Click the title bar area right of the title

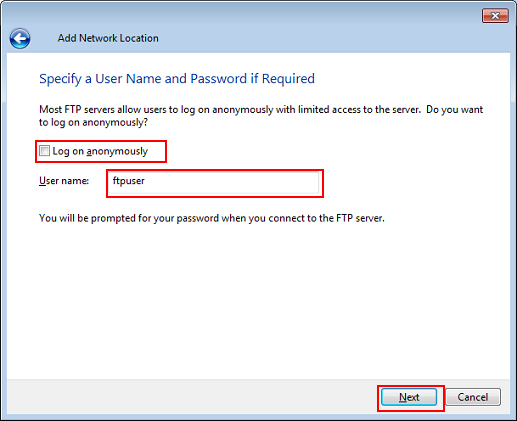pos(317,38)
